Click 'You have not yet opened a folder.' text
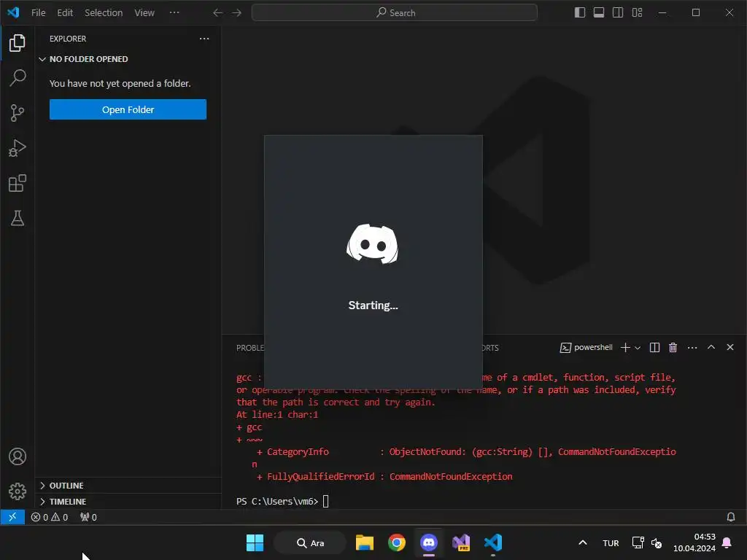The width and height of the screenshot is (747, 560). (120, 83)
